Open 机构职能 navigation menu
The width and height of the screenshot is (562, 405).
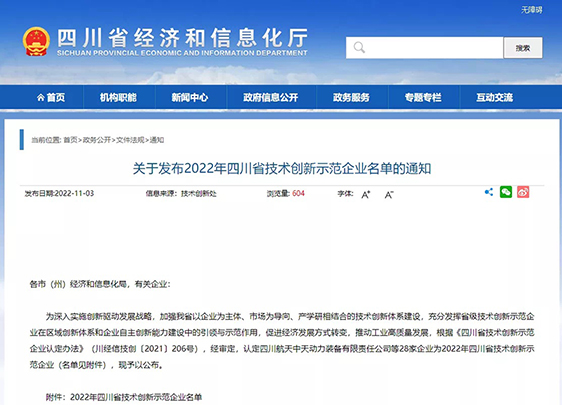[118, 97]
